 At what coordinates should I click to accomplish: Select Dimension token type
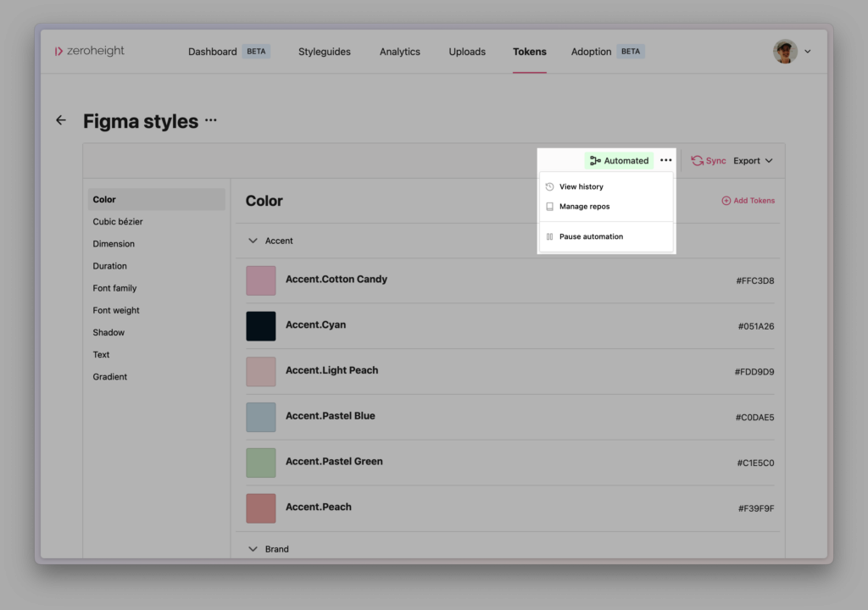pos(157,243)
